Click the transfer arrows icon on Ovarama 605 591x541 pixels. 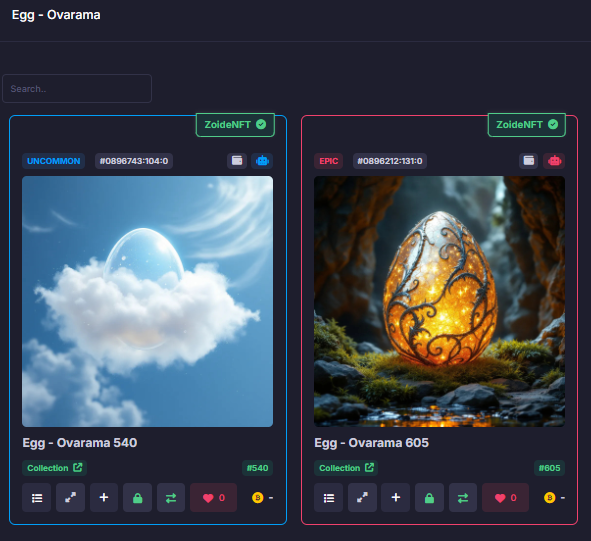[x=463, y=498]
